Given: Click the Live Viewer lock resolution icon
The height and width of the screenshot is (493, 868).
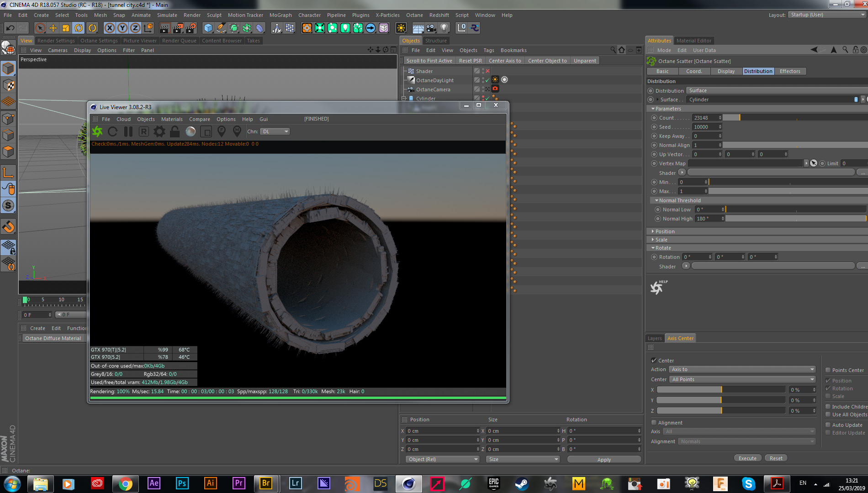Looking at the screenshot, I should tap(175, 132).
